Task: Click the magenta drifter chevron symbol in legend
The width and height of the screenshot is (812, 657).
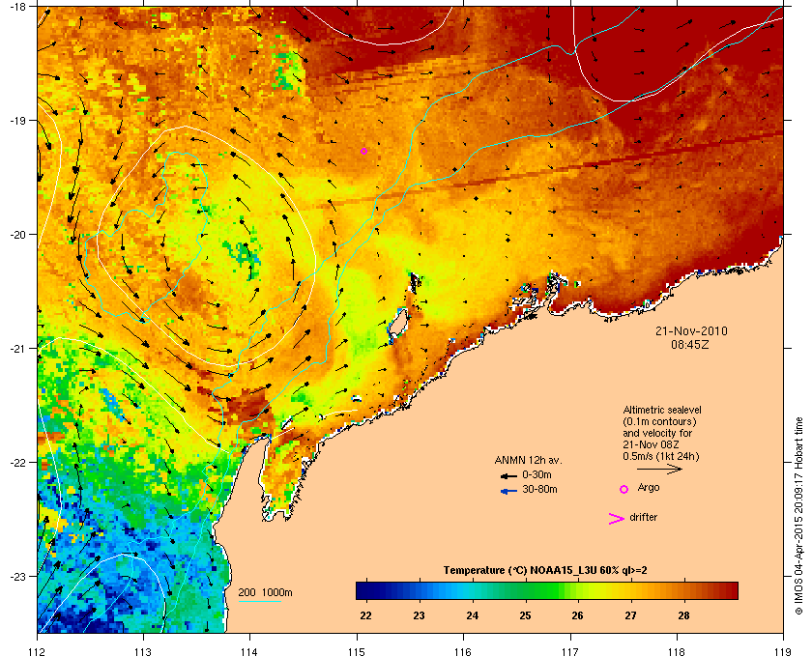Action: [x=616, y=519]
